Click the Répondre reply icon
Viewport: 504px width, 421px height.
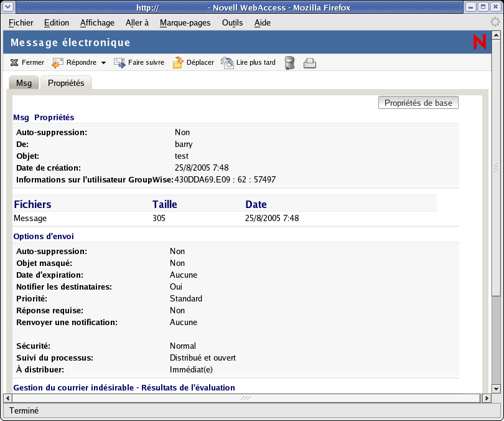[x=57, y=63]
